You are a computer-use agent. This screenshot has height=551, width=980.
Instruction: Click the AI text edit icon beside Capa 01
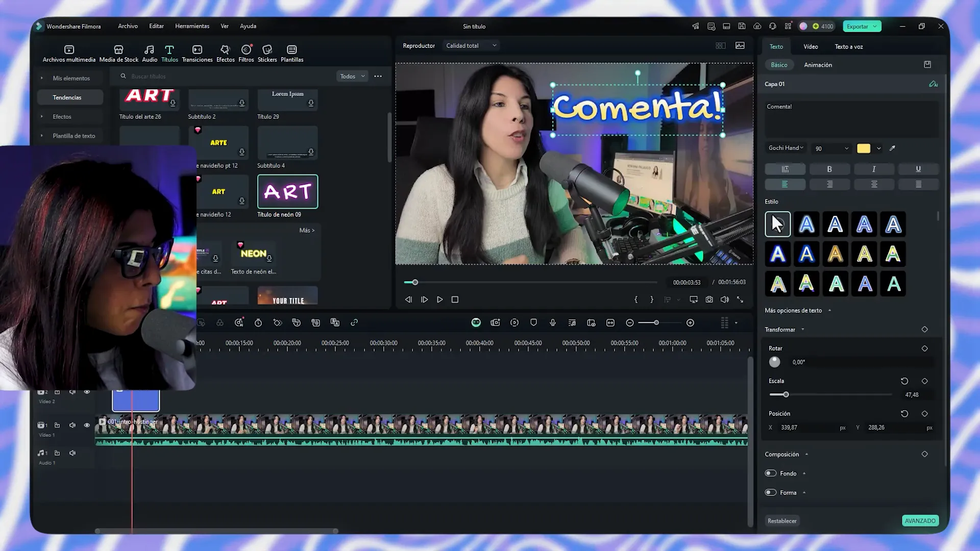[x=933, y=84]
